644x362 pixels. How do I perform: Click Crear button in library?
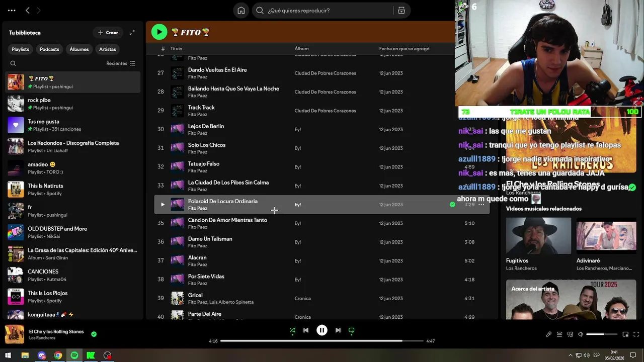pos(108,33)
